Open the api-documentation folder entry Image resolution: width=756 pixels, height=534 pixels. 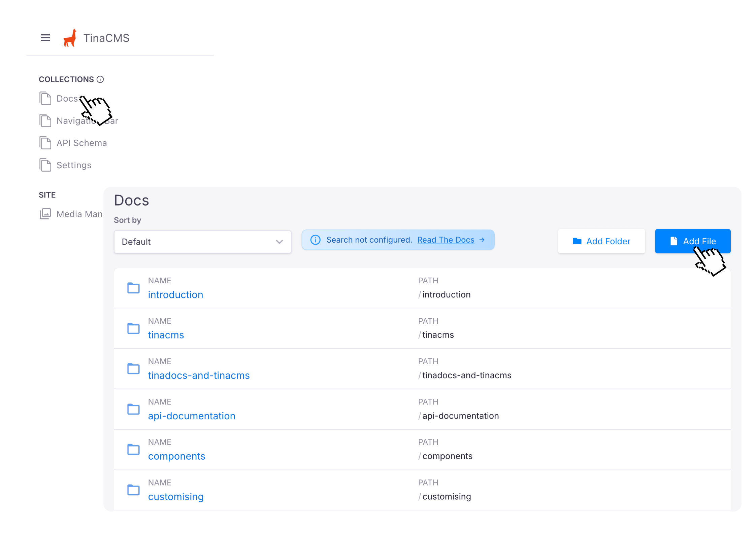pyautogui.click(x=192, y=416)
